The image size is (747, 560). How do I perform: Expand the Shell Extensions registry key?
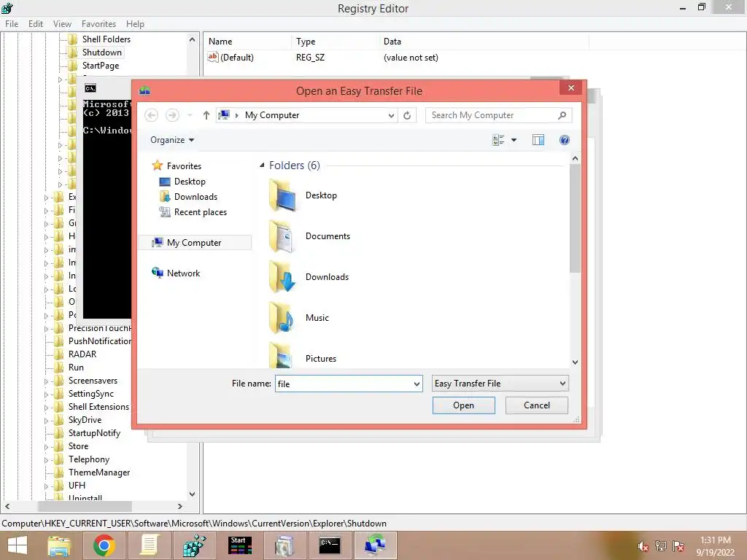click(x=46, y=407)
